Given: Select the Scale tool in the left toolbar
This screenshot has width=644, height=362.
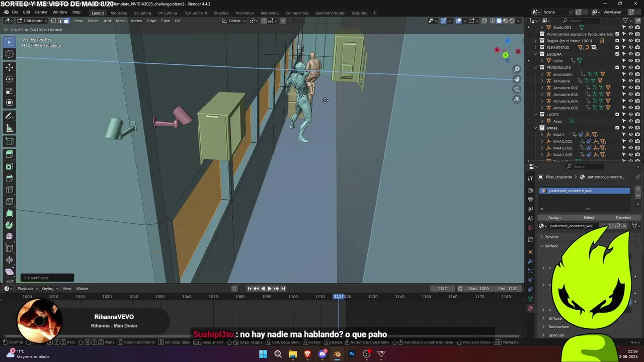Looking at the screenshot, I should [x=10, y=91].
